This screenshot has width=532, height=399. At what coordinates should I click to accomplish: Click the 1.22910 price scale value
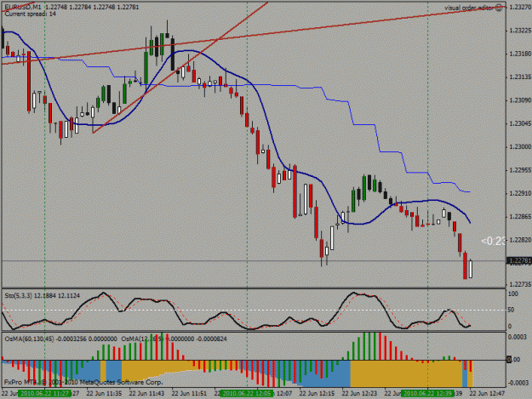tap(520, 194)
